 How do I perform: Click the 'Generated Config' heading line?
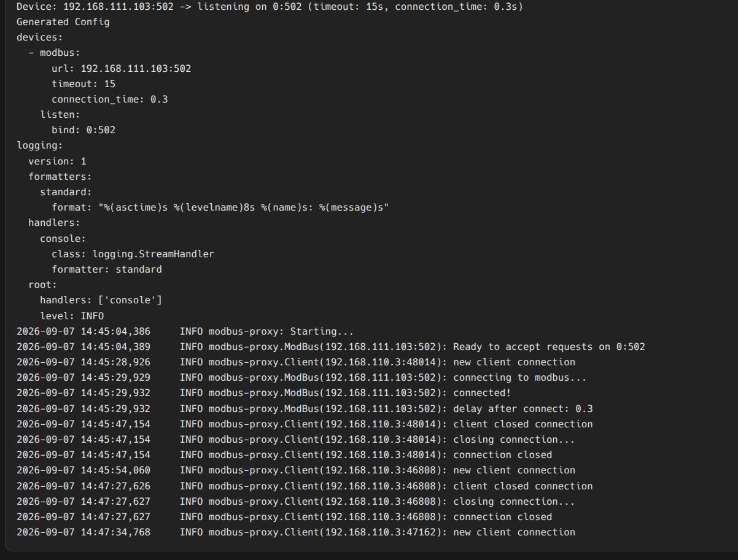pyautogui.click(x=63, y=22)
